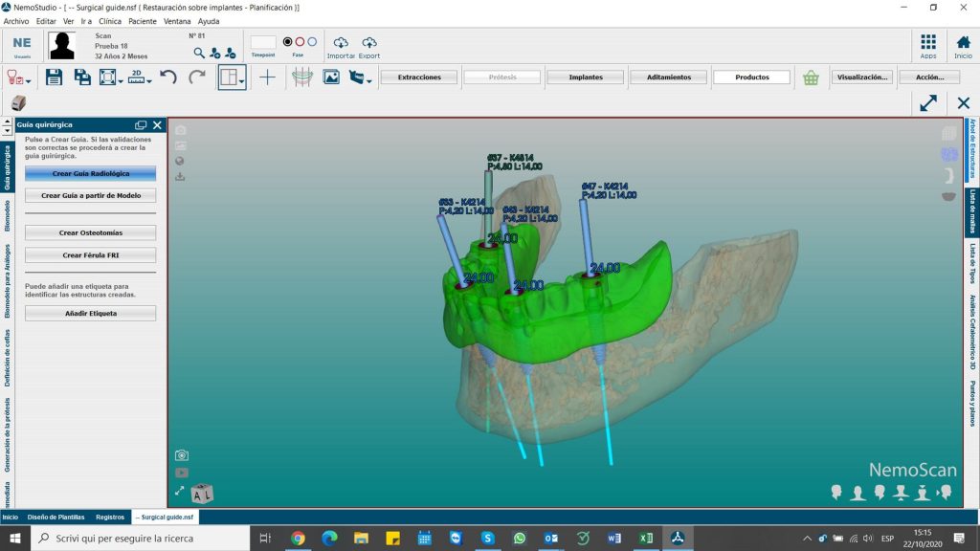Image resolution: width=980 pixels, height=551 pixels.
Task: Undock the Guía quirúrgica panel
Action: (x=141, y=125)
